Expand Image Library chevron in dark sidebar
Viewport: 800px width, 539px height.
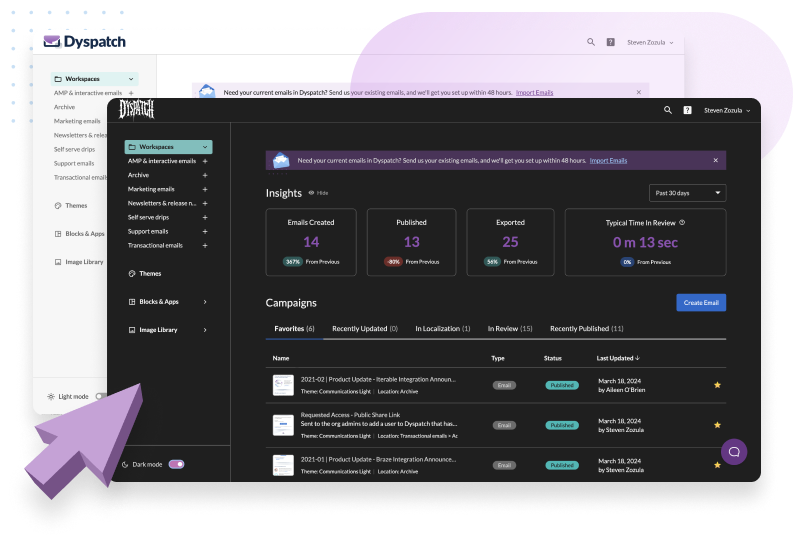(x=205, y=330)
